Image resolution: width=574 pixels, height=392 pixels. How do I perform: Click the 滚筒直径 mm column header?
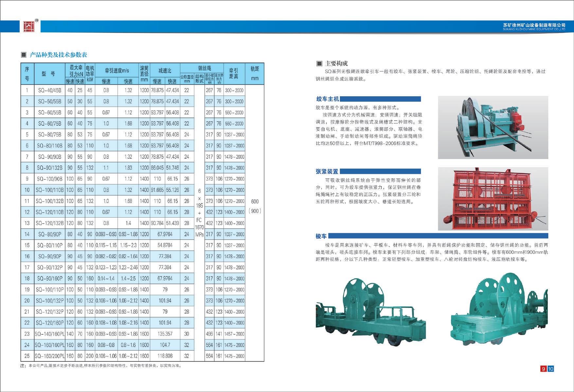coord(144,74)
